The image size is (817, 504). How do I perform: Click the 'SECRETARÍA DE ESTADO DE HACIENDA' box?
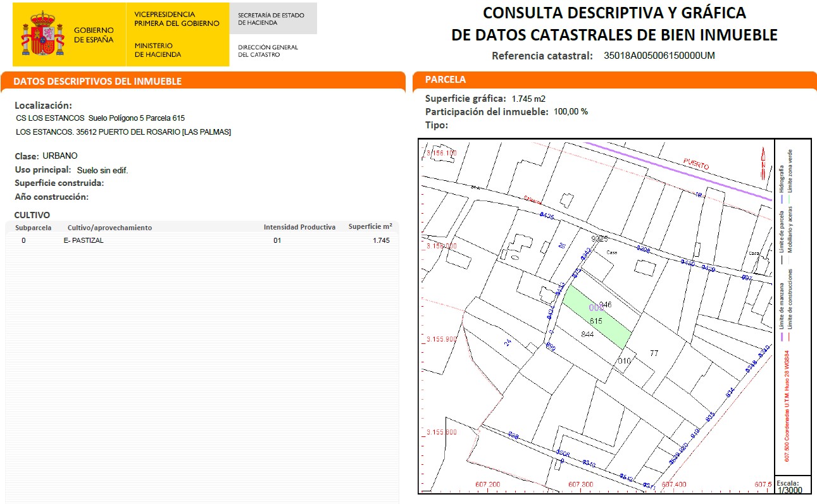point(271,19)
